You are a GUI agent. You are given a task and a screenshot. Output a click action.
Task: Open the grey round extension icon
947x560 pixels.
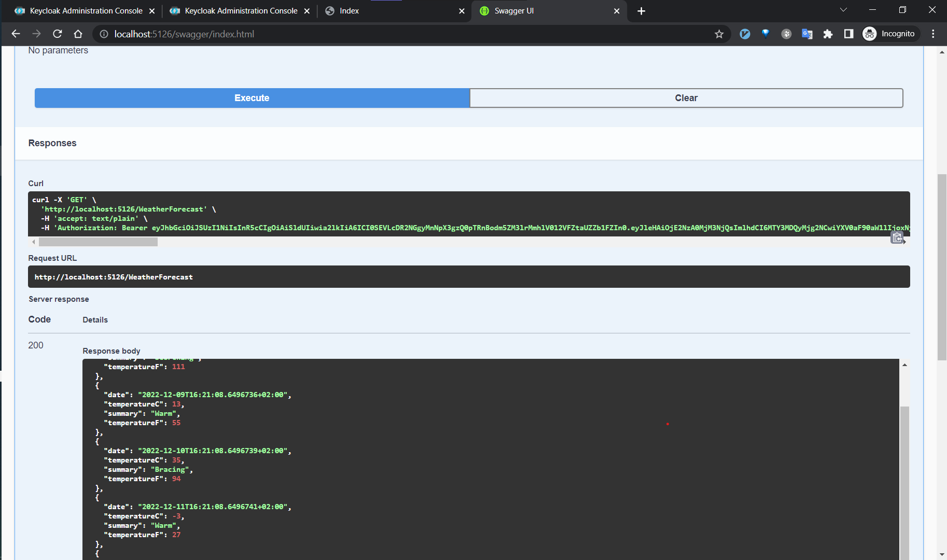point(786,34)
